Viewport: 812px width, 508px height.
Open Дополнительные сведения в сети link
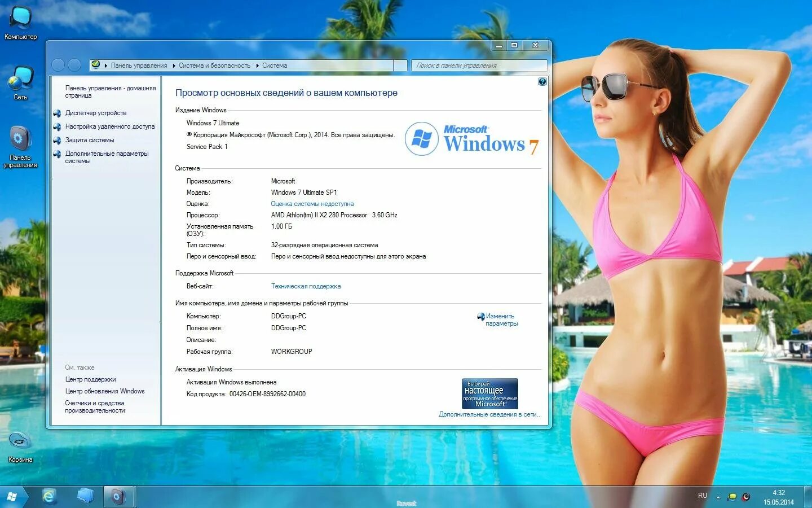coord(489,414)
